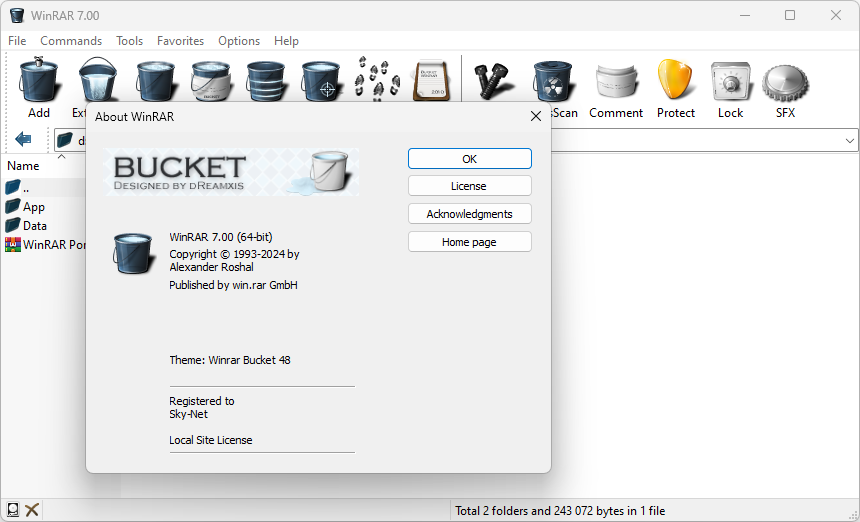860x522 pixels.
Task: Open the Favorites menu
Action: [180, 41]
